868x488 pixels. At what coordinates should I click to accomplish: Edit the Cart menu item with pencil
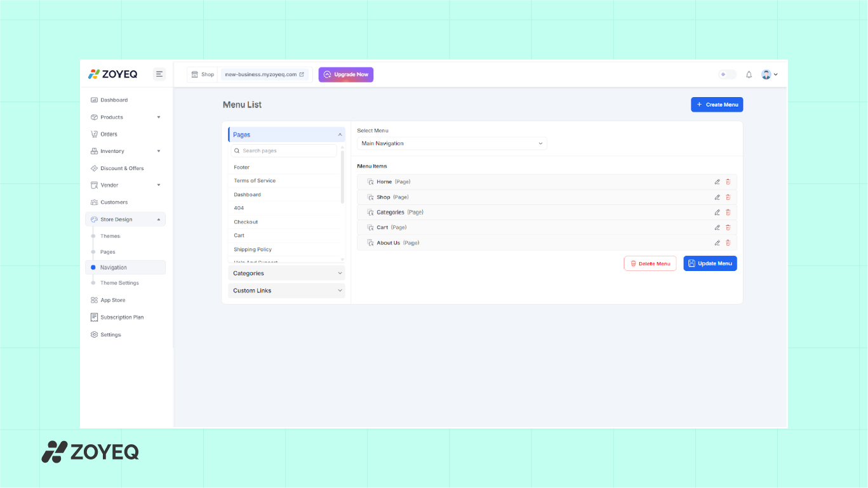(717, 228)
